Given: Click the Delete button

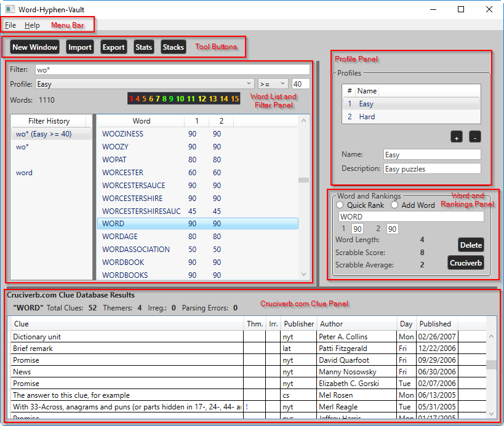Looking at the screenshot, I should [x=471, y=245].
